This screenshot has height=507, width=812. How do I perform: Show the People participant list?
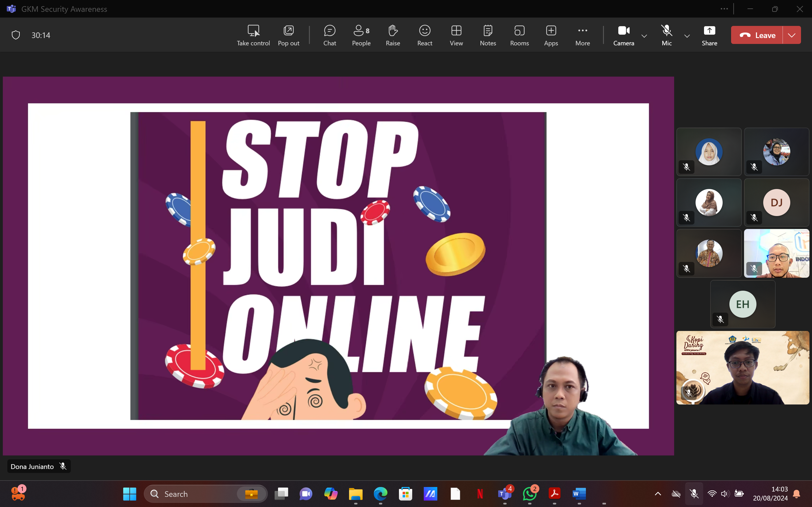(361, 35)
